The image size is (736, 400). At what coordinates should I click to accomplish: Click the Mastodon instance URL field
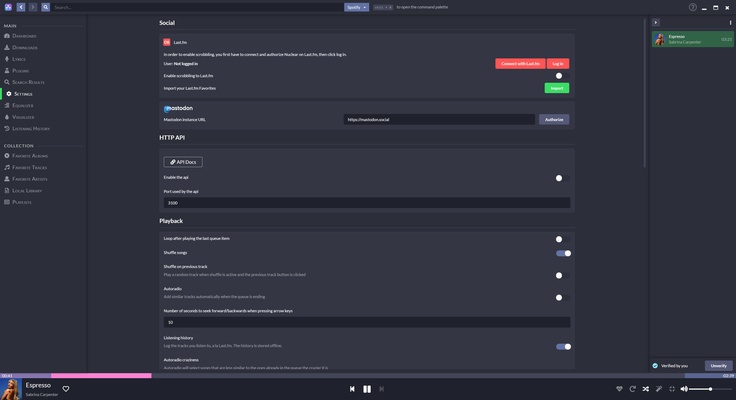439,119
